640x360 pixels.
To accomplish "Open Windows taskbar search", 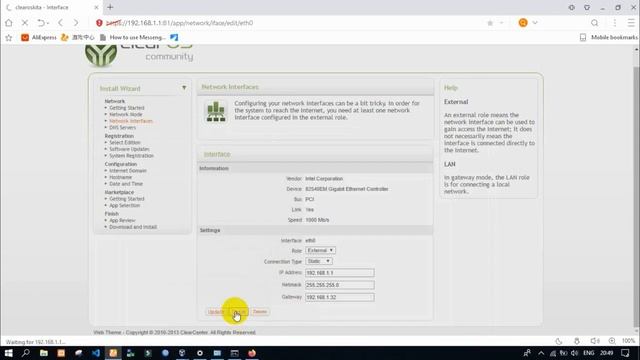I will pos(26,353).
